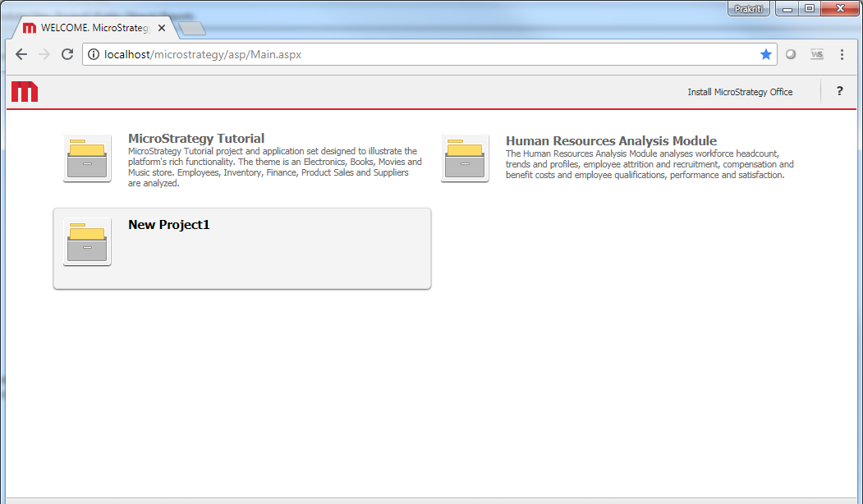
Task: Click the MicroStrategy logo in the header
Action: 24,91
